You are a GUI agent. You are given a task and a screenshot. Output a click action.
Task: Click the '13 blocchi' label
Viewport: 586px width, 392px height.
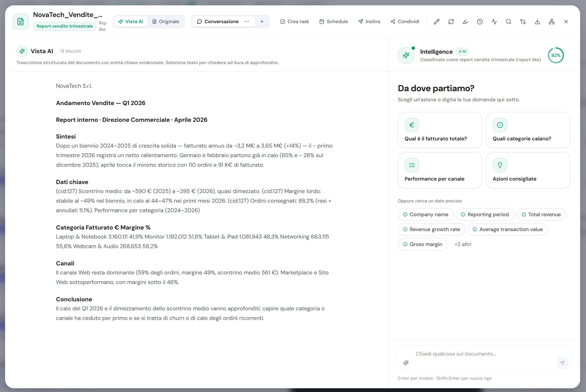click(70, 51)
